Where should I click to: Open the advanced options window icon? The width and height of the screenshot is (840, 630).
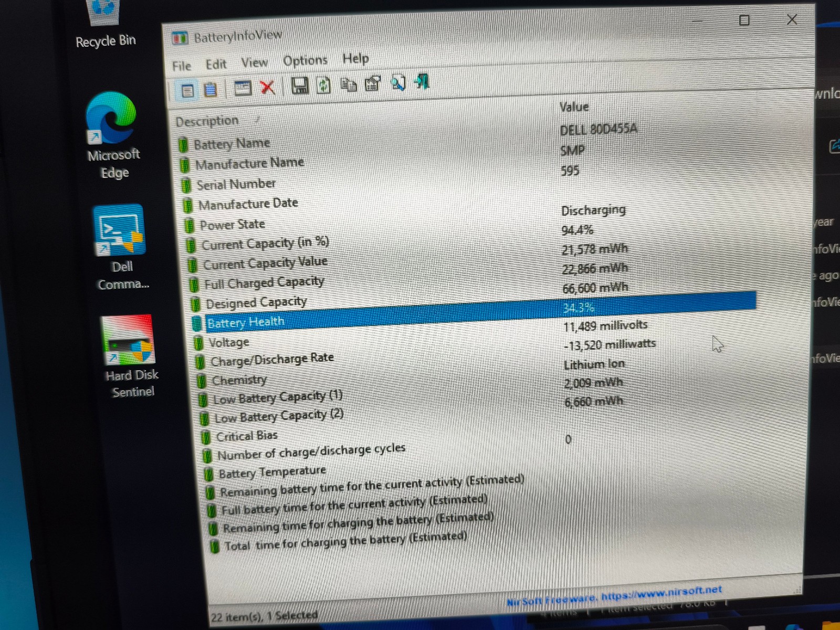(243, 88)
